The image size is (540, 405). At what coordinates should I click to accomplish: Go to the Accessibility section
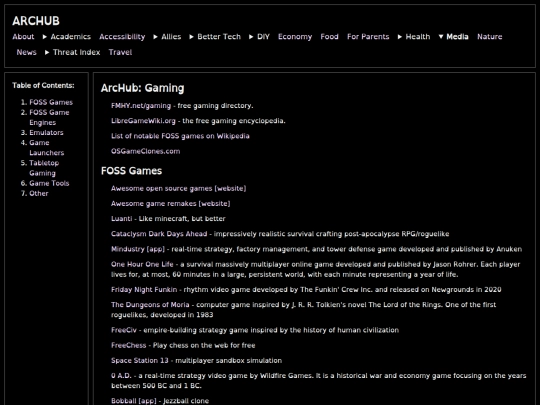122,37
